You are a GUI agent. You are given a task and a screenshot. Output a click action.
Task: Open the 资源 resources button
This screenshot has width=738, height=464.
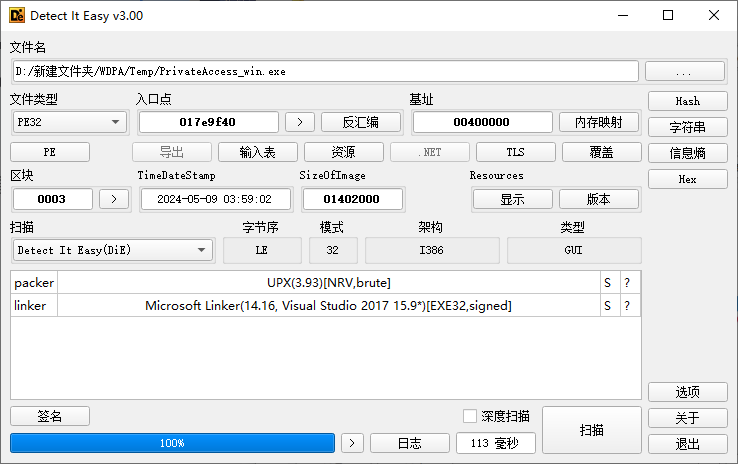pyautogui.click(x=344, y=152)
